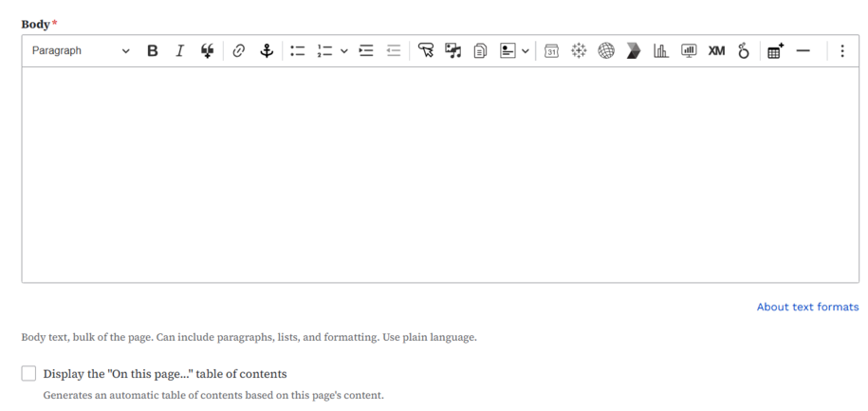Insert a chart using bar chart icon
868x411 pixels.
point(661,51)
